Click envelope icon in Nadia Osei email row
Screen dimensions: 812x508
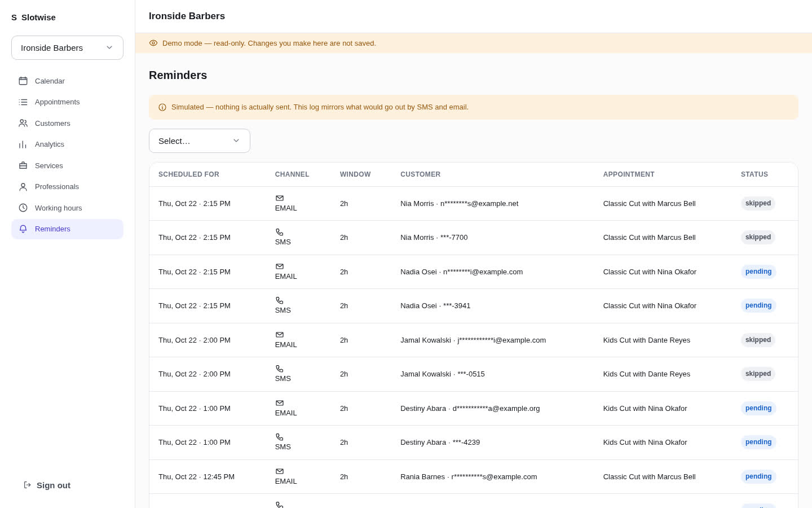pyautogui.click(x=280, y=266)
